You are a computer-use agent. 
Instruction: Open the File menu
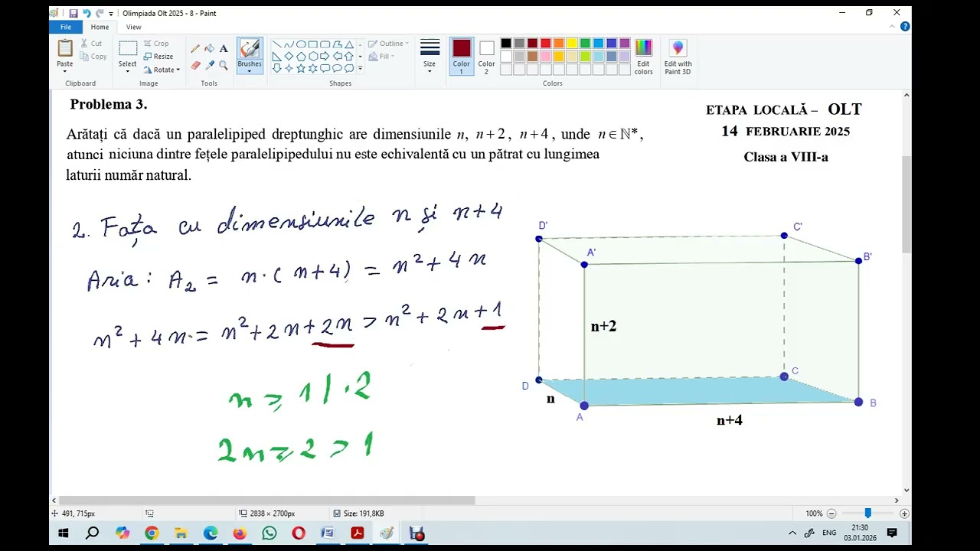(66, 27)
